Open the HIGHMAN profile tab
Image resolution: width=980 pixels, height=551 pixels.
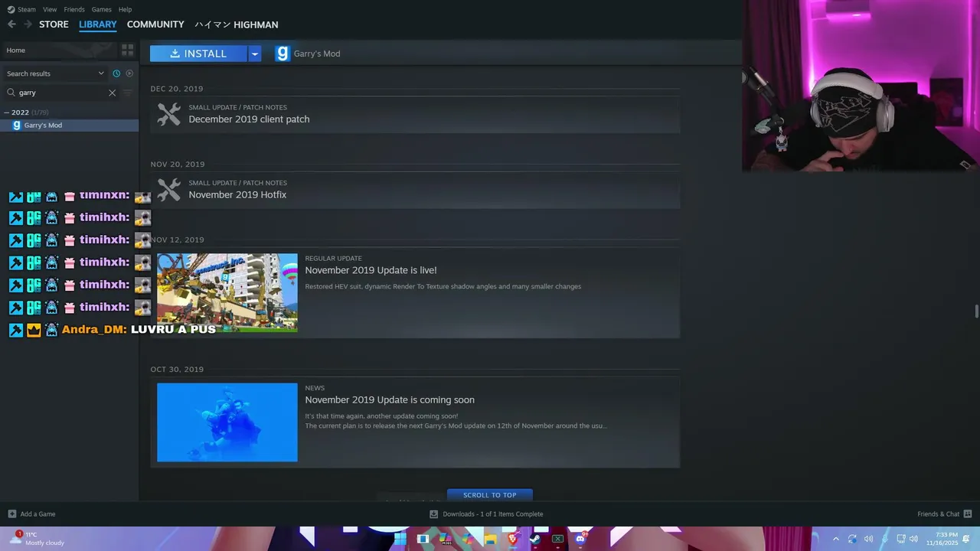(x=236, y=24)
